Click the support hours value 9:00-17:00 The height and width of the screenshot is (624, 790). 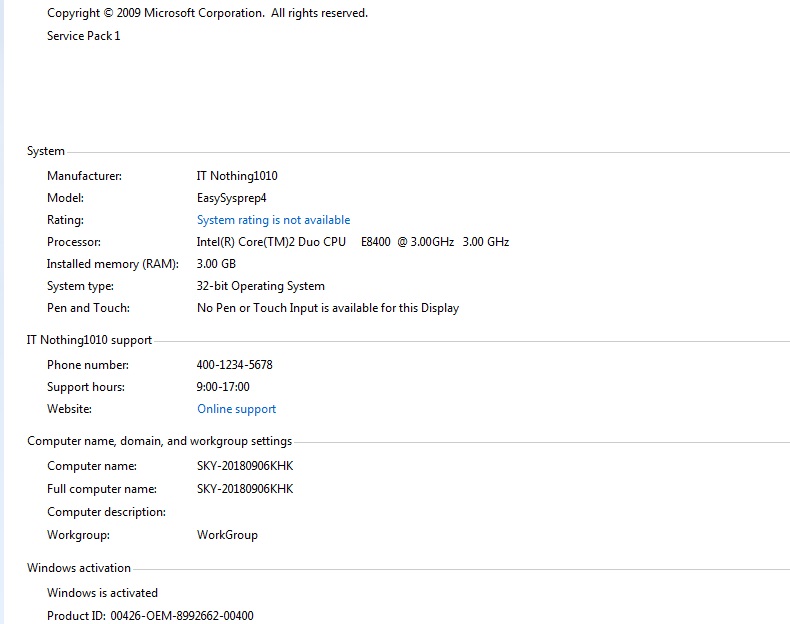tap(223, 387)
